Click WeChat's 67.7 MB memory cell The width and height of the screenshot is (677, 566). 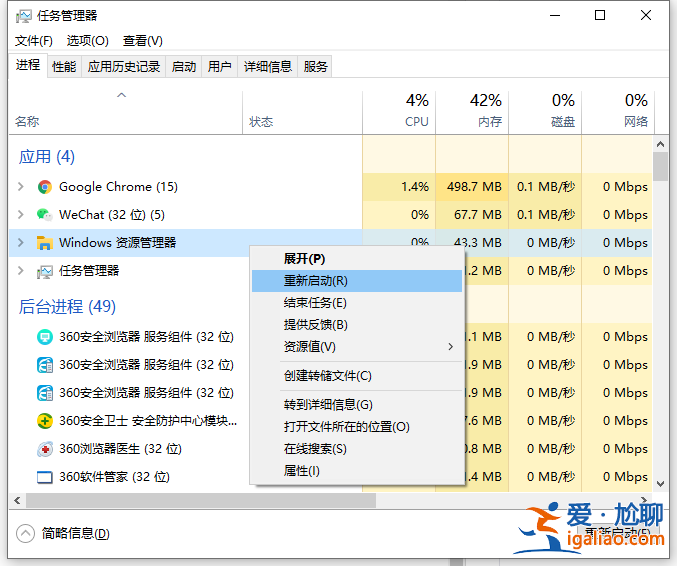472,215
